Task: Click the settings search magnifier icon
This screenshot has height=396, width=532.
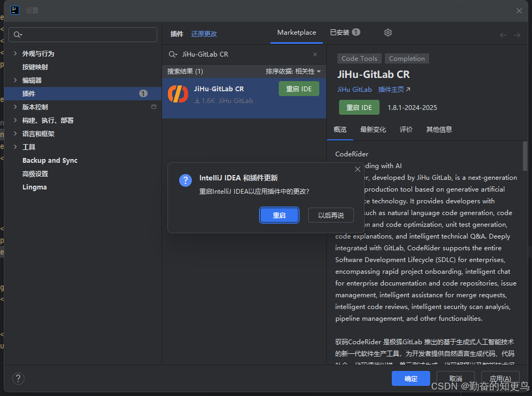Action: [17, 35]
